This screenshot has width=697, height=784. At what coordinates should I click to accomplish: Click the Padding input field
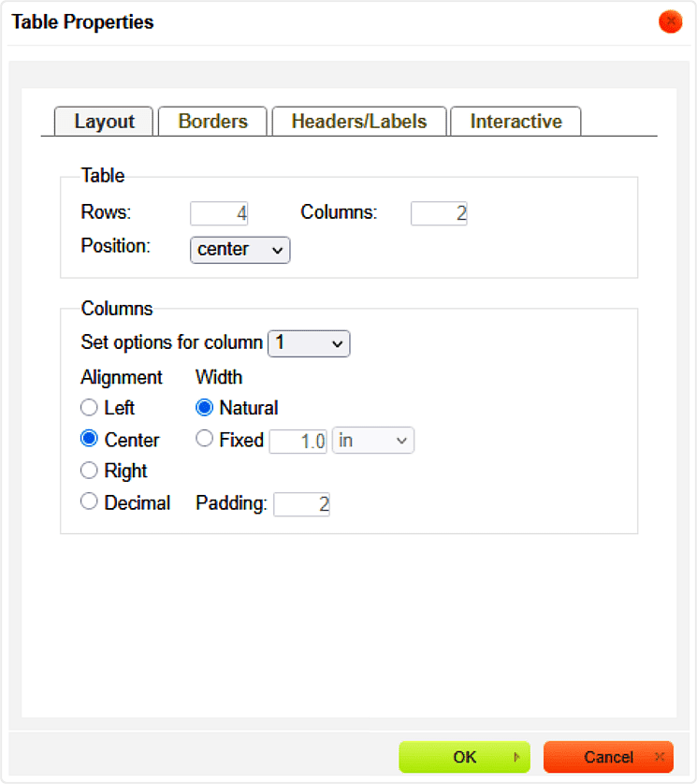tap(301, 504)
